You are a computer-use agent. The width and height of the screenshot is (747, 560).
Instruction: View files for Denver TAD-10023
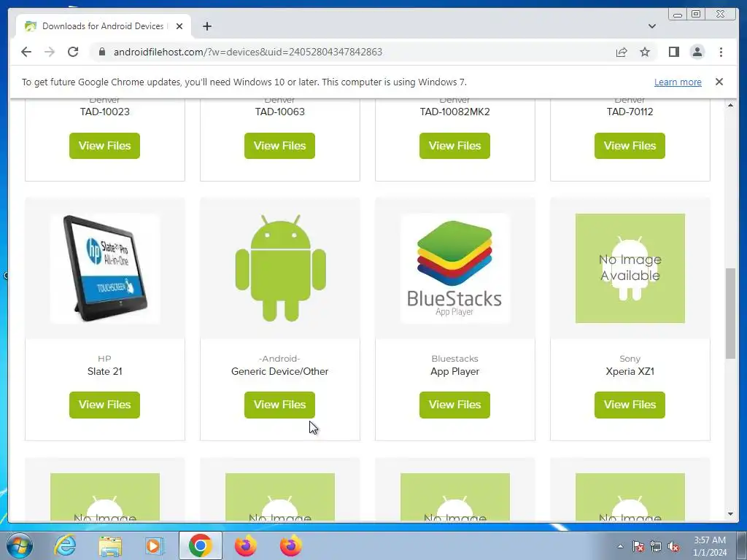coord(104,146)
